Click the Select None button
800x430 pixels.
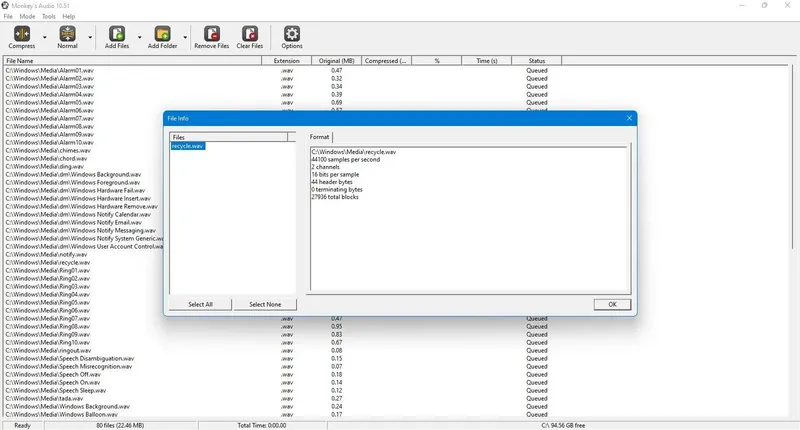pyautogui.click(x=265, y=305)
